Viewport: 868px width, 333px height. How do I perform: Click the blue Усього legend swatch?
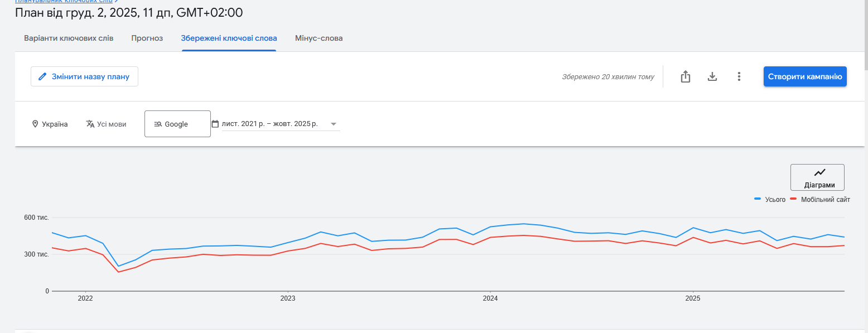758,199
